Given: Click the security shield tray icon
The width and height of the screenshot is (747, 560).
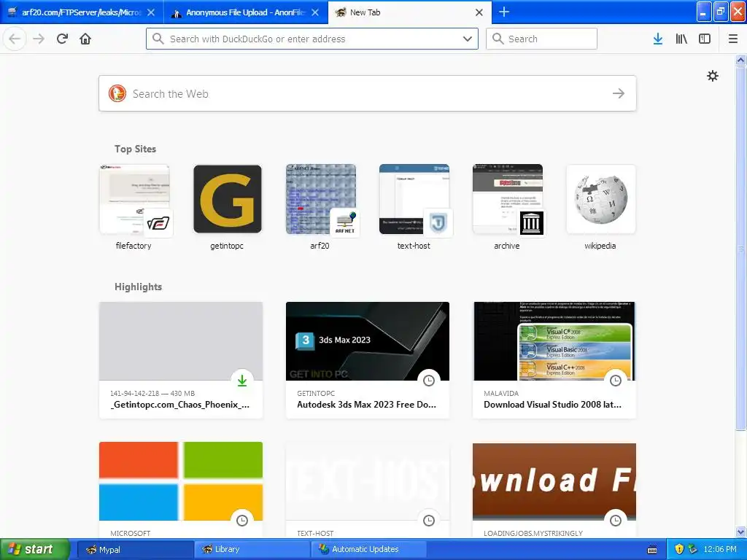Looking at the screenshot, I should (x=679, y=549).
